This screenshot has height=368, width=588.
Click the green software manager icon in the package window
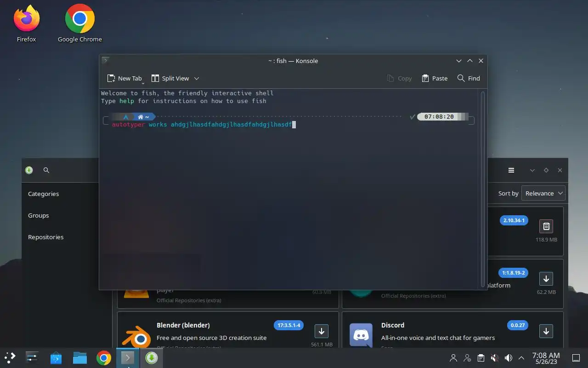(x=29, y=170)
